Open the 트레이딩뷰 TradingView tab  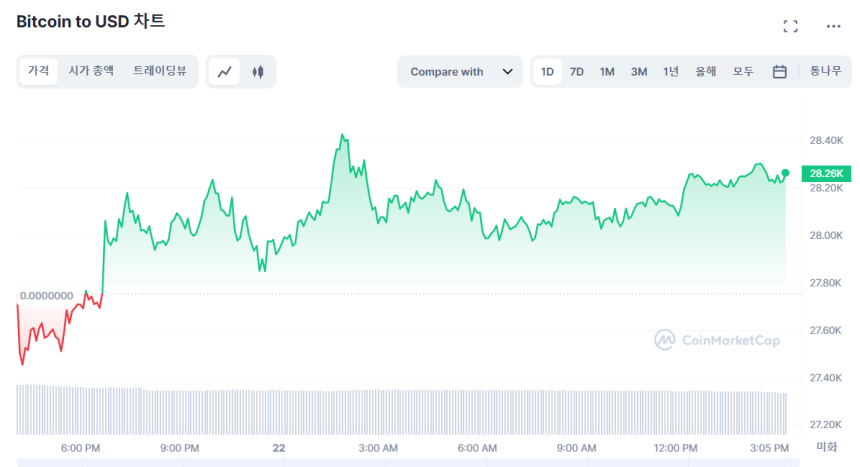click(160, 72)
